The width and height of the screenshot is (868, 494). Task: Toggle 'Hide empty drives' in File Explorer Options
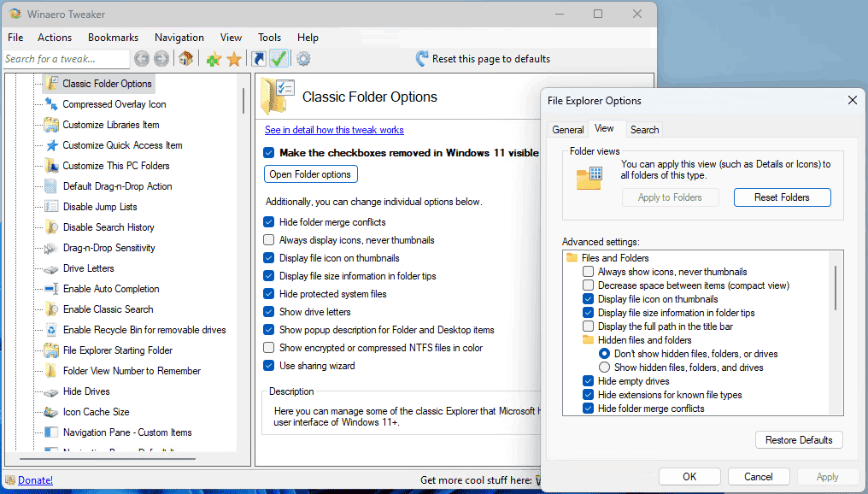click(x=589, y=381)
